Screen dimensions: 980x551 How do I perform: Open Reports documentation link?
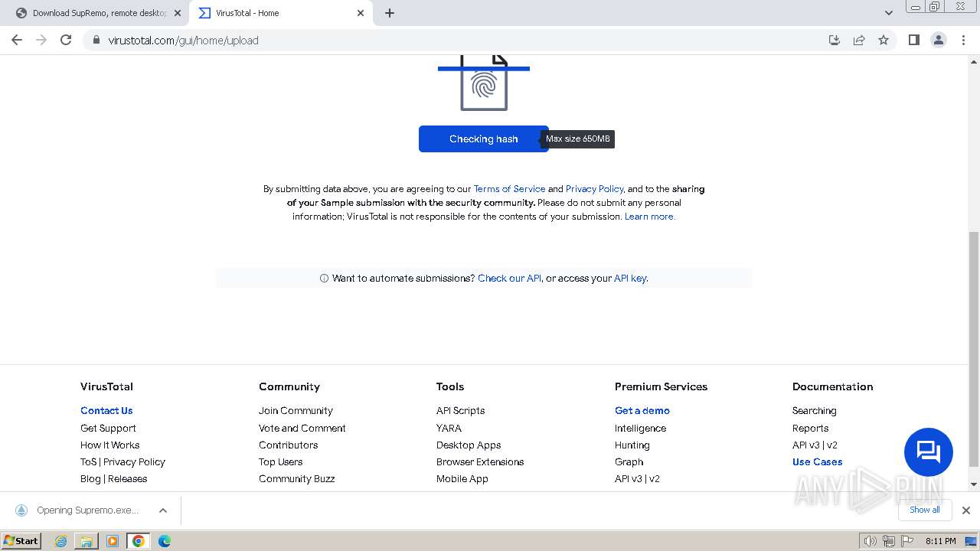(810, 429)
